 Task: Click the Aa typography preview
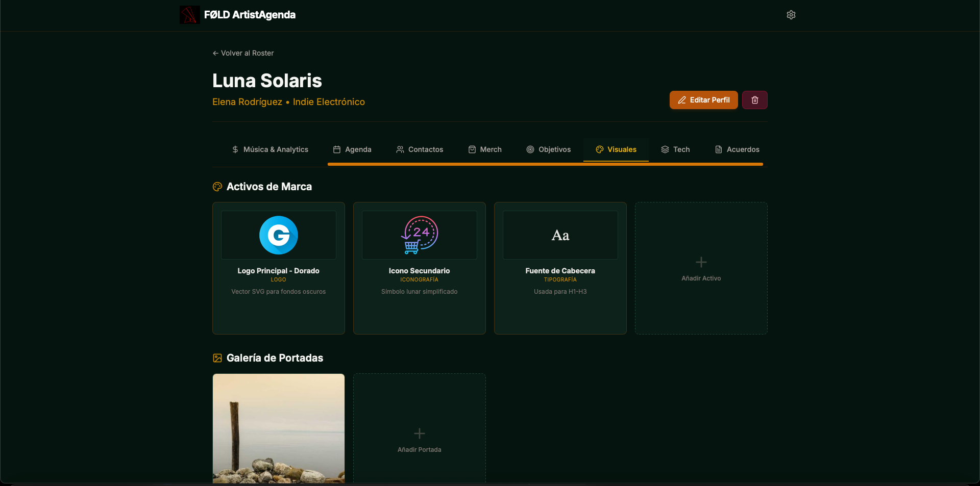coord(560,235)
